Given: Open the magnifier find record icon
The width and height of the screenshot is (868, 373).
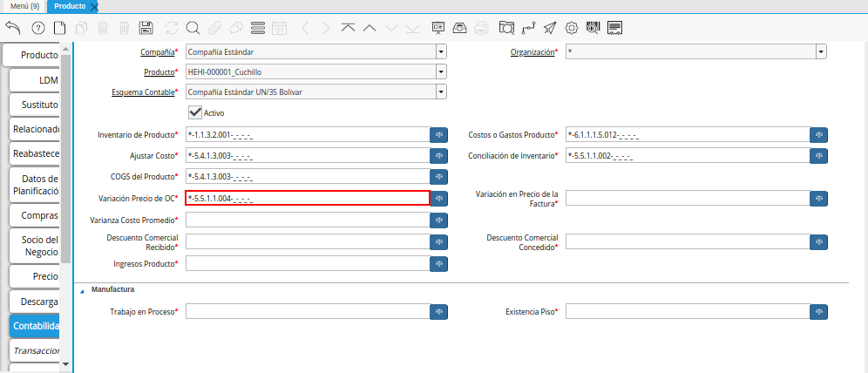Looking at the screenshot, I should click(193, 28).
